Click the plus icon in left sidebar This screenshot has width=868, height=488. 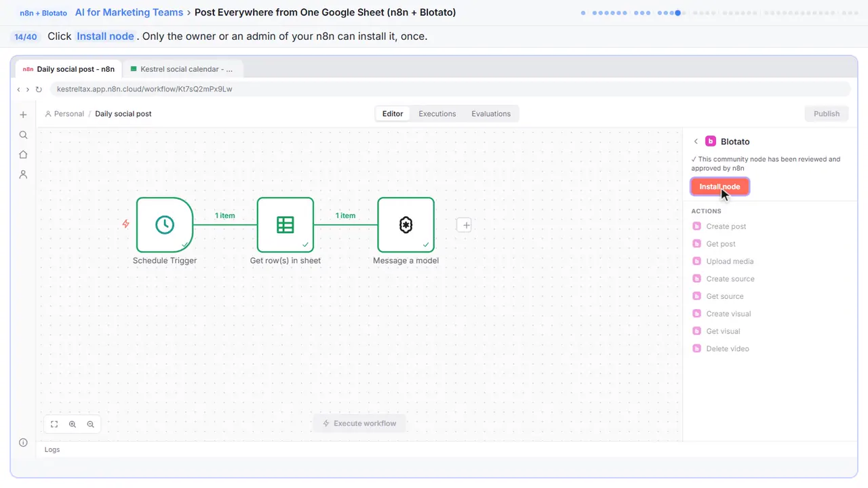(x=23, y=115)
